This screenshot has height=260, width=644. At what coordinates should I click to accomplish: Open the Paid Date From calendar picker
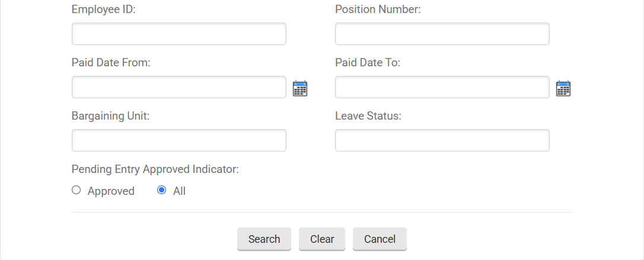click(x=300, y=88)
